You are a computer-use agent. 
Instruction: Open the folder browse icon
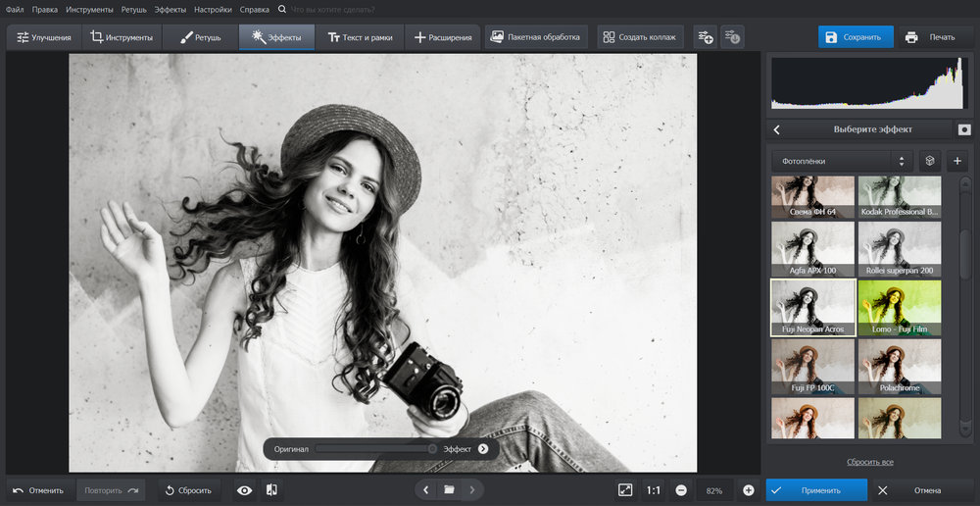pos(449,489)
